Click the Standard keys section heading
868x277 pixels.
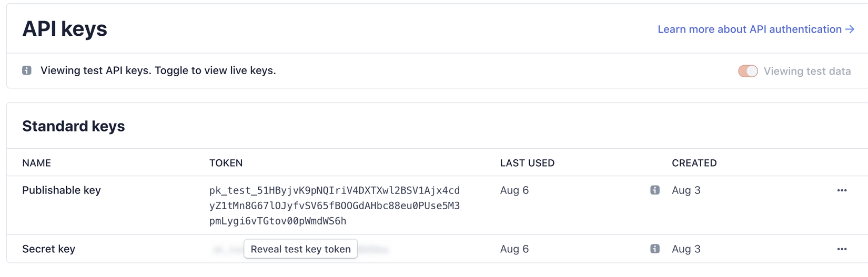point(74,126)
